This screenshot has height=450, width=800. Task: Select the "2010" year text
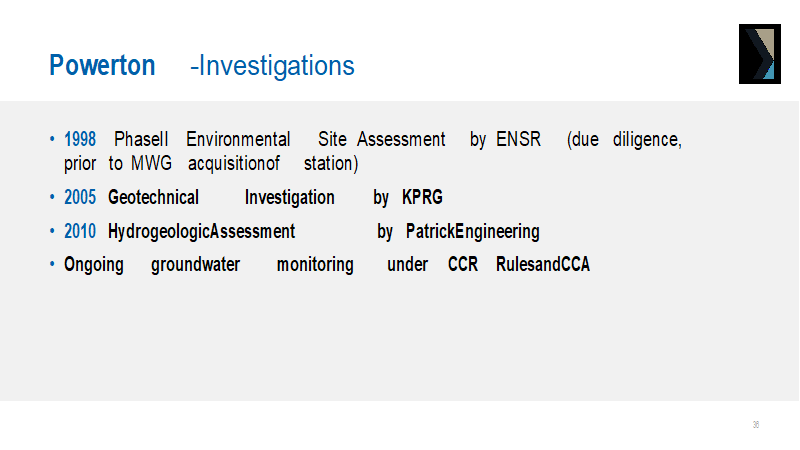[x=80, y=232]
